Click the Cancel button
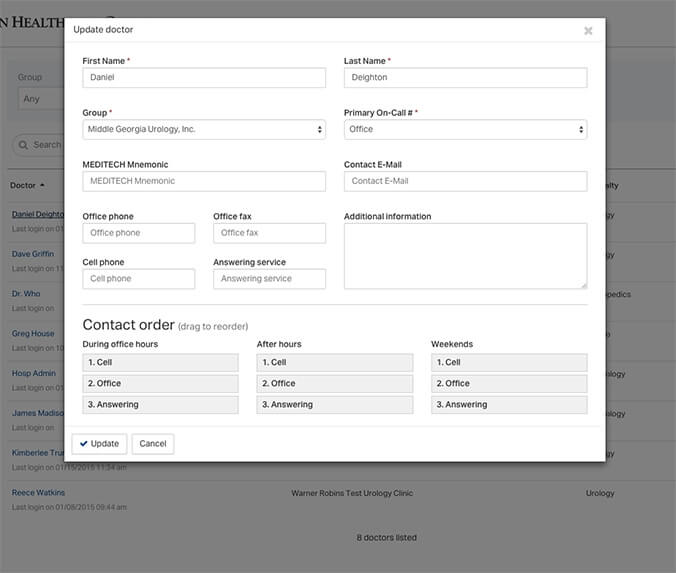Screen dimensions: 676x573 click(x=153, y=444)
